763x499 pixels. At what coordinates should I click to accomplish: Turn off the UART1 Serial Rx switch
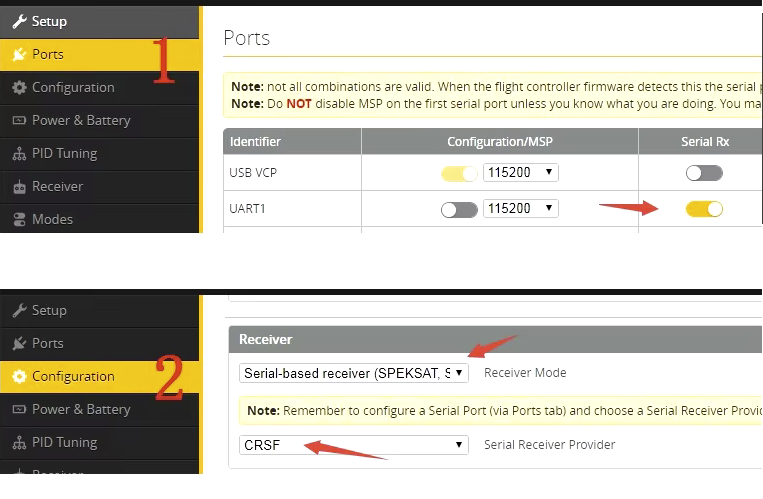point(704,209)
